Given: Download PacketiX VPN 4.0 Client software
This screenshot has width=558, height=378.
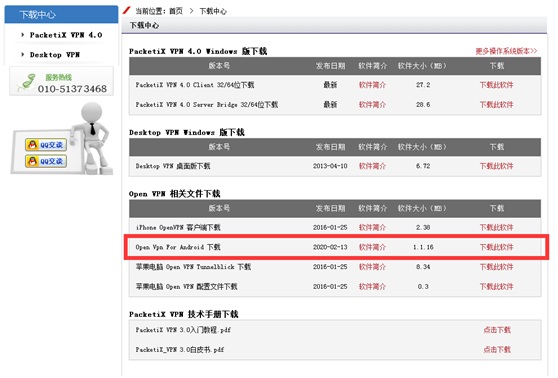Looking at the screenshot, I should click(x=496, y=85).
